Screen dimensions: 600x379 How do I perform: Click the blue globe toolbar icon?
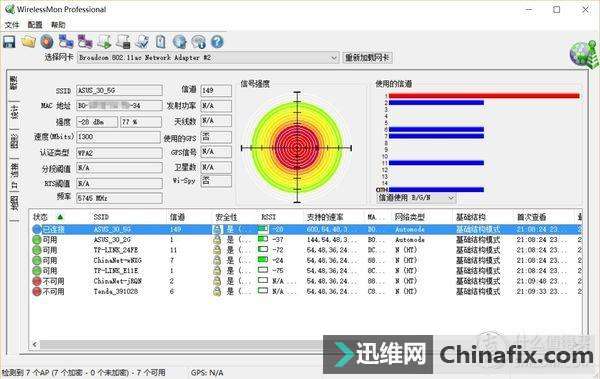click(x=179, y=41)
